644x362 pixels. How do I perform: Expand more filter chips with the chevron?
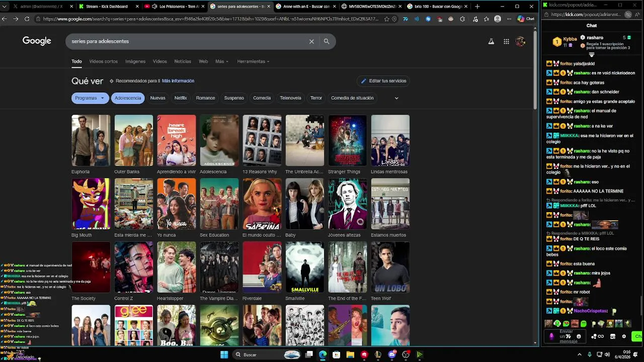(x=396, y=98)
